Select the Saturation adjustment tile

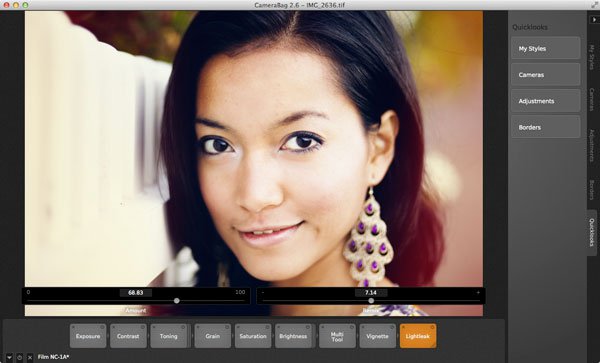coord(253,336)
